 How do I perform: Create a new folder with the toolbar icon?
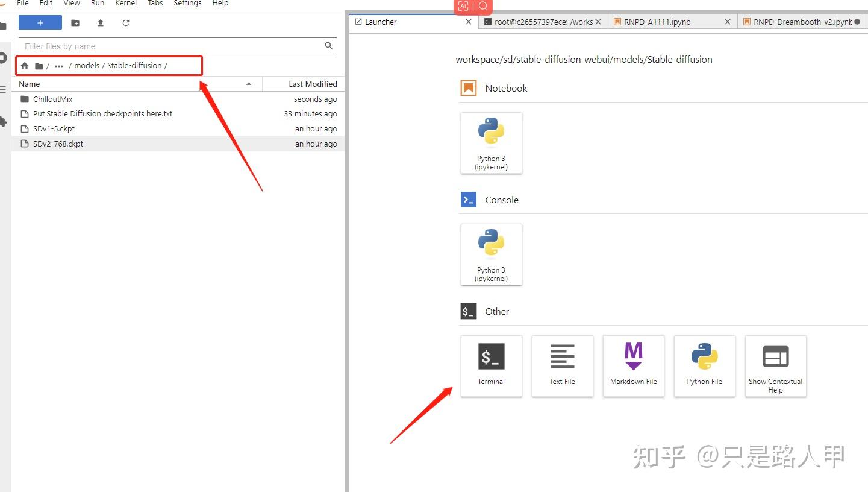point(75,23)
